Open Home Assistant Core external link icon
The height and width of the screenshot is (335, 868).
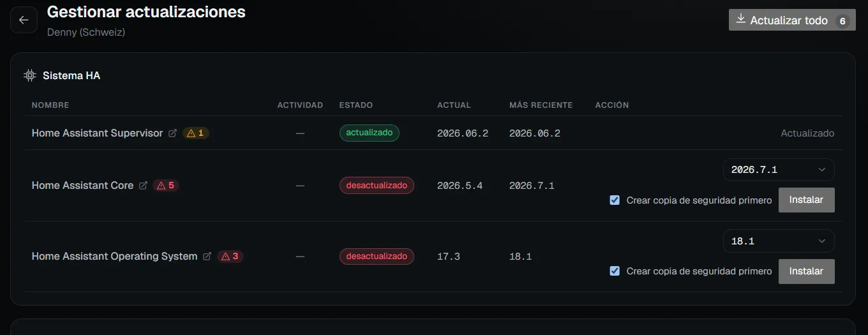tap(143, 186)
